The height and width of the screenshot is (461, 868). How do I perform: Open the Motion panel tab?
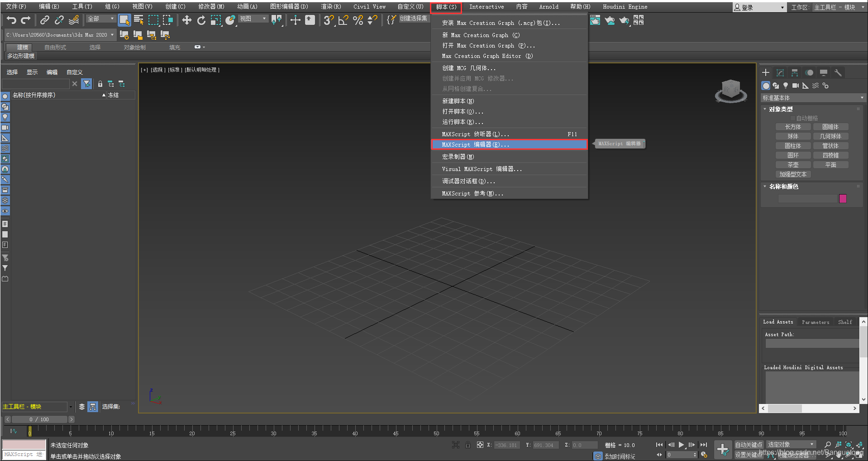click(x=809, y=72)
